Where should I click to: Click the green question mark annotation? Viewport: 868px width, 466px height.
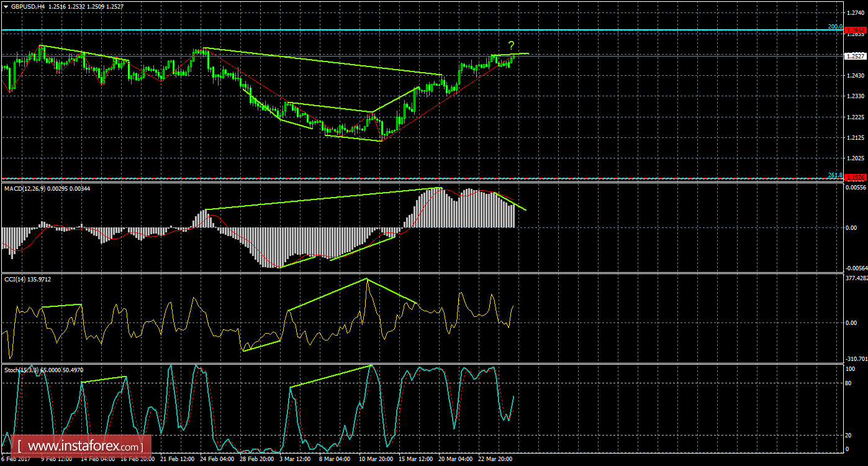pyautogui.click(x=511, y=45)
